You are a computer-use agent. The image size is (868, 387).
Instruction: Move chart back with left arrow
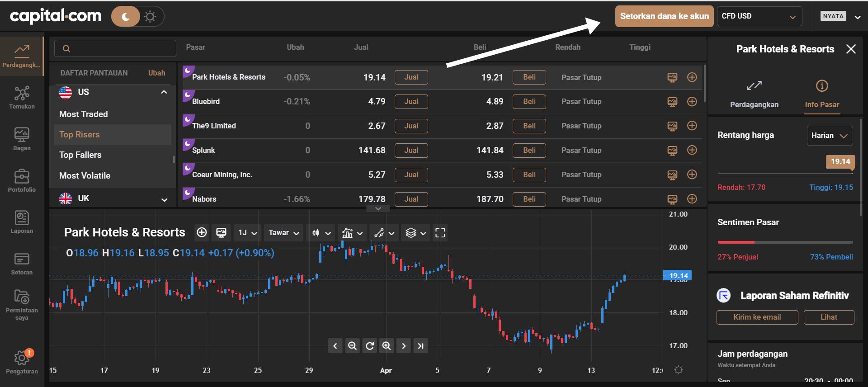click(x=335, y=346)
